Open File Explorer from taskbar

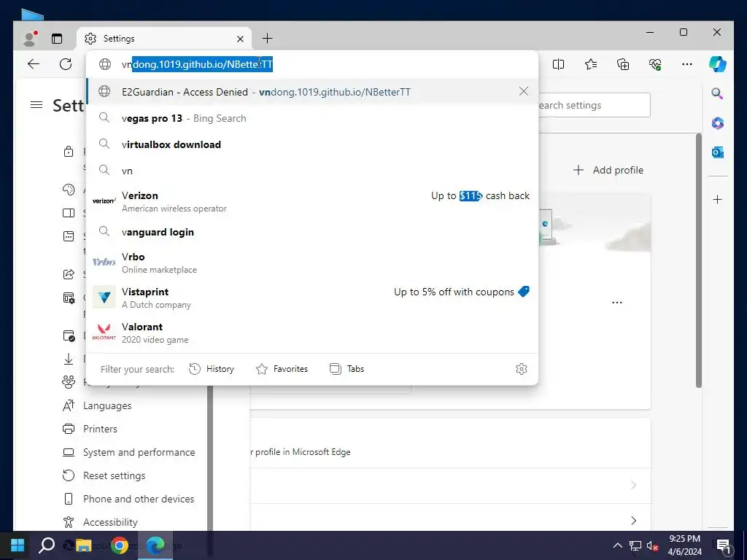(x=84, y=545)
